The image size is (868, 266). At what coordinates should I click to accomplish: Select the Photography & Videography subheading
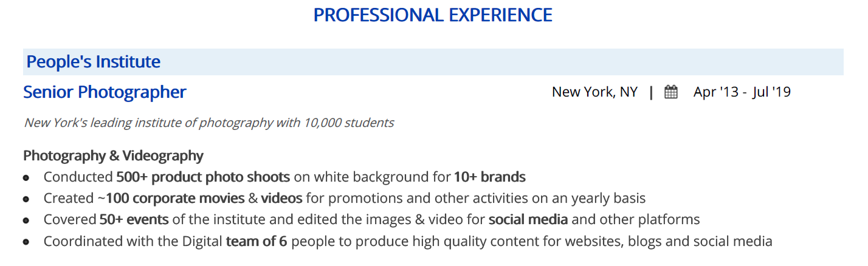click(x=113, y=156)
